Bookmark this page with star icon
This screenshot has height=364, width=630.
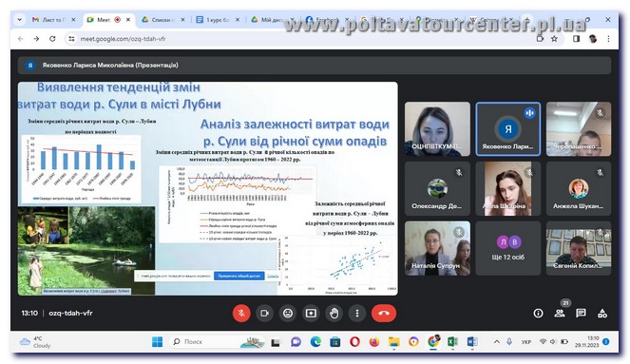(x=555, y=39)
